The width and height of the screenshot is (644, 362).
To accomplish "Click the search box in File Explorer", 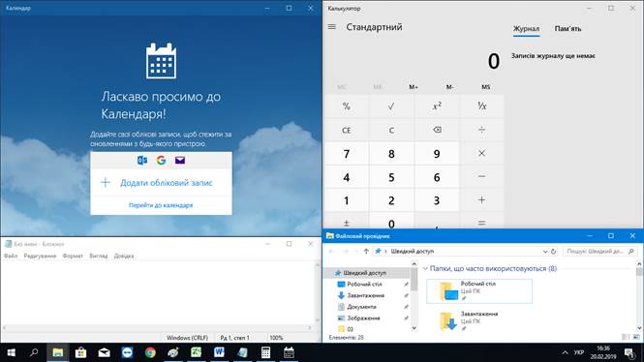I will [599, 252].
